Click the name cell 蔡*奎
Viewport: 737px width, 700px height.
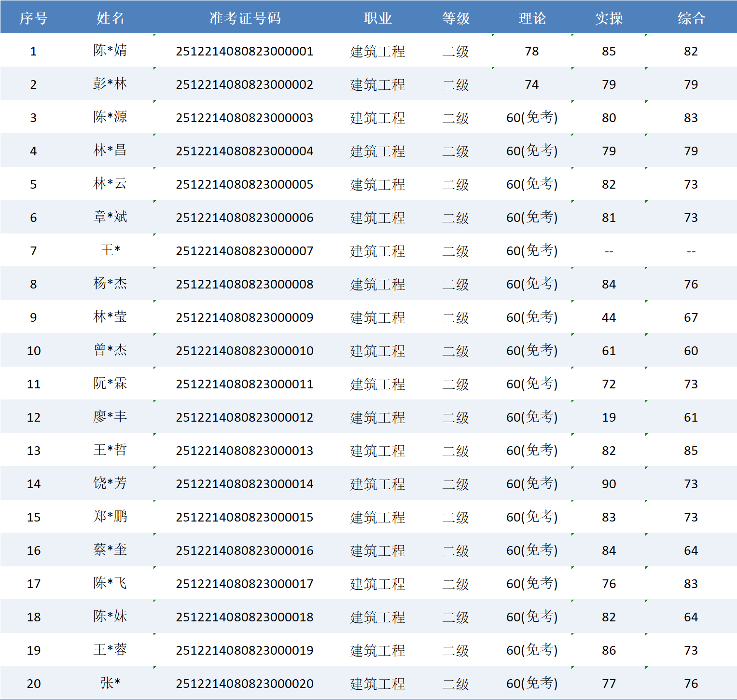coord(110,550)
